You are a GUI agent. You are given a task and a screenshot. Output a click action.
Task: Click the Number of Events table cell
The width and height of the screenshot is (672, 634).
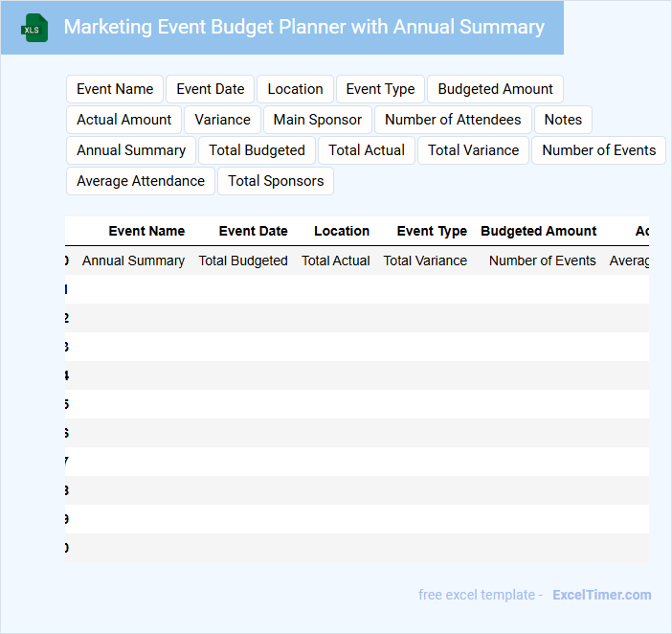tap(542, 260)
